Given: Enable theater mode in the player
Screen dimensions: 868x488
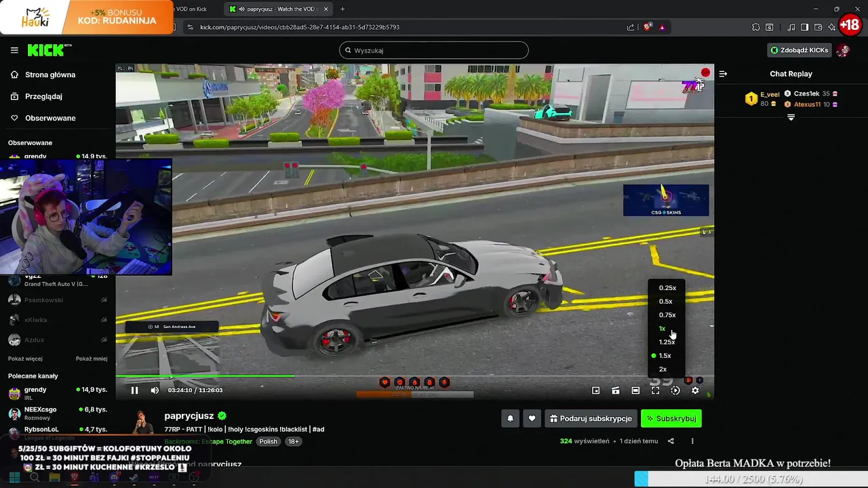Looking at the screenshot, I should tap(635, 390).
